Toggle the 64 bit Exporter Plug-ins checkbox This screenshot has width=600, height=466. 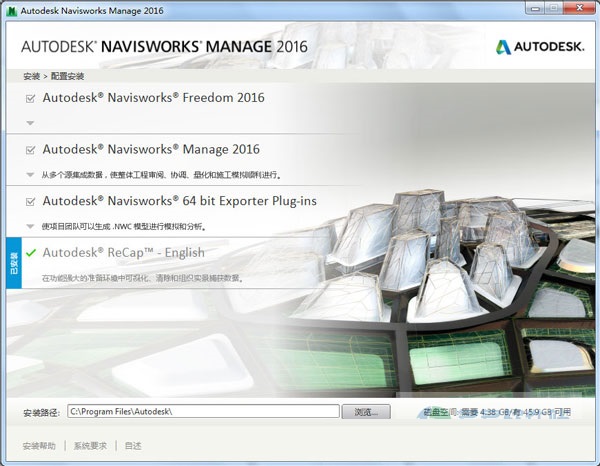[30, 202]
